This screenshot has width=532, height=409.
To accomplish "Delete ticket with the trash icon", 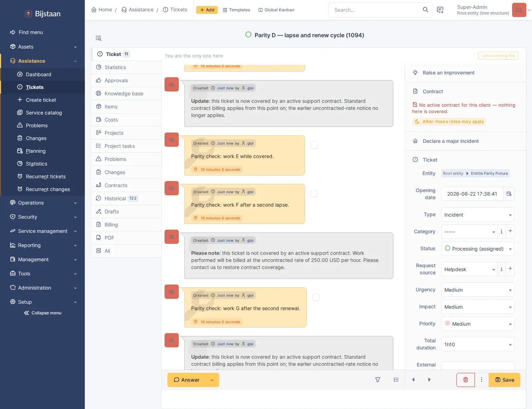I will pos(465,380).
